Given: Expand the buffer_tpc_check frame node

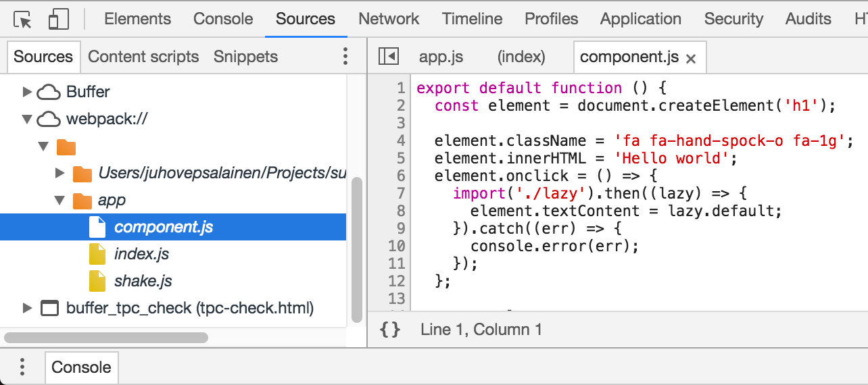Looking at the screenshot, I should (x=27, y=309).
